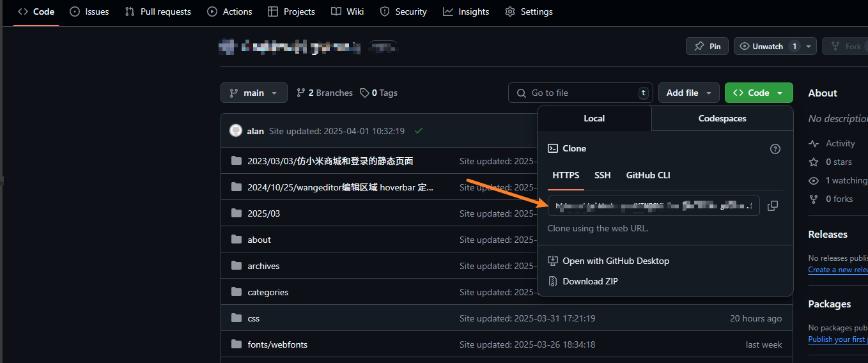868x363 pixels.
Task: Open the about folder
Action: pos(259,240)
